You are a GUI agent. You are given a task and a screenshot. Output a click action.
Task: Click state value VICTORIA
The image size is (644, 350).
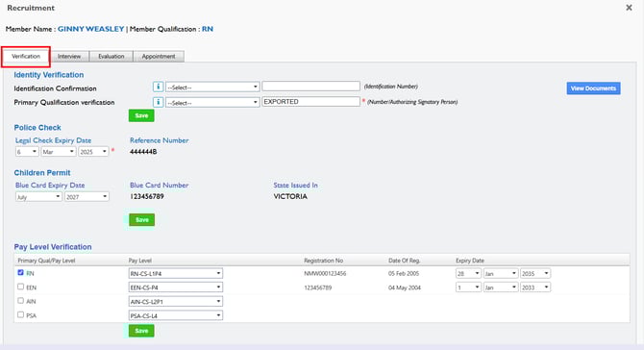click(x=290, y=196)
